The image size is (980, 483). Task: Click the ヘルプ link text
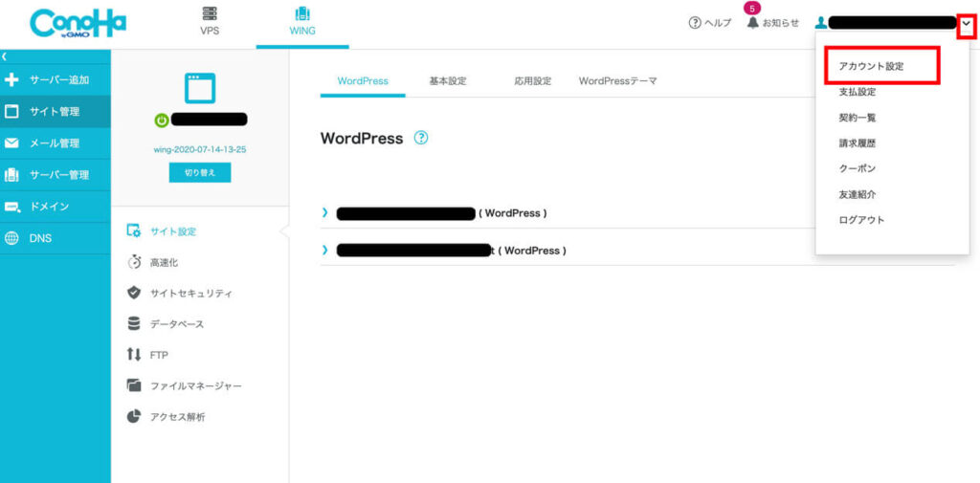[718, 23]
